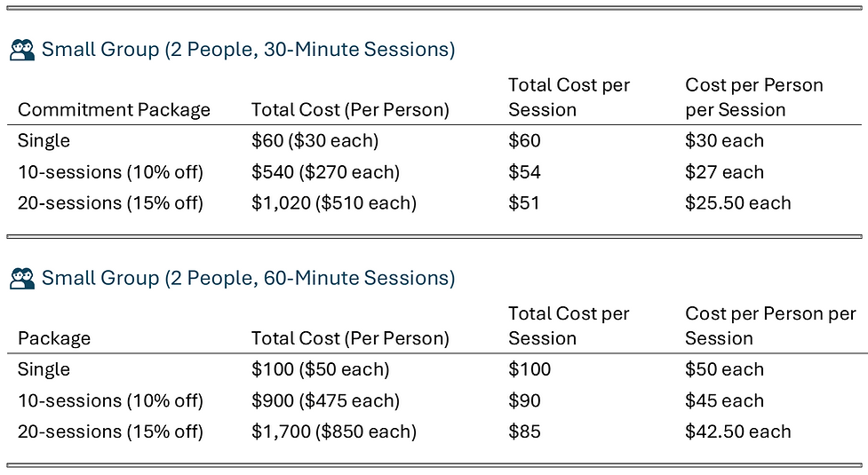The width and height of the screenshot is (868, 475).
Task: Click 20-sessions (15% off) in 60-minute table
Action: pyautogui.click(x=111, y=431)
